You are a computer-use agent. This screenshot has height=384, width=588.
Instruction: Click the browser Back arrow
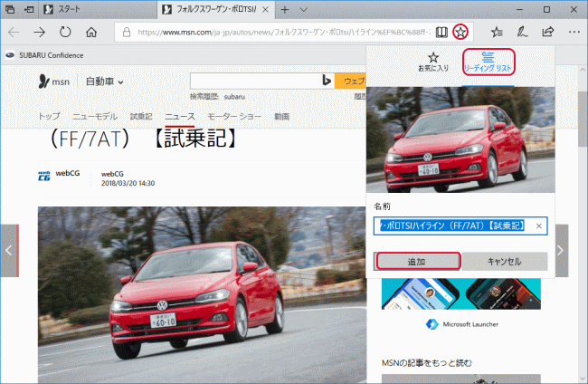tap(14, 33)
